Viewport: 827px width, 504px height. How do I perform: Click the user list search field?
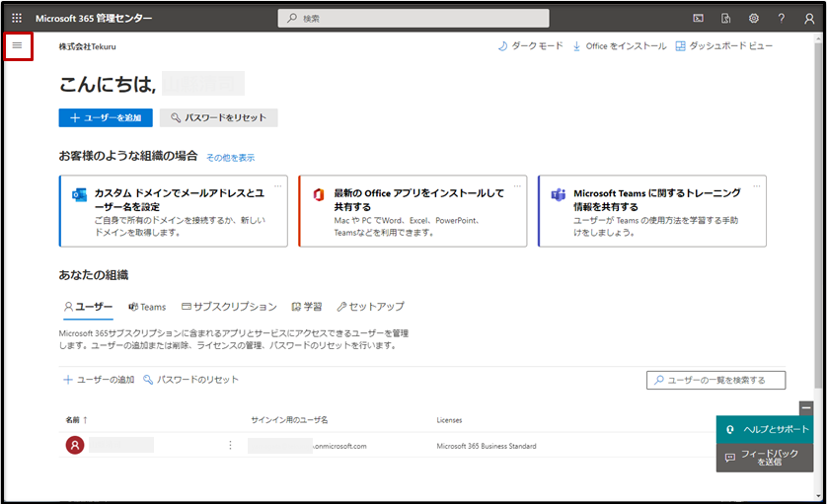coord(715,380)
